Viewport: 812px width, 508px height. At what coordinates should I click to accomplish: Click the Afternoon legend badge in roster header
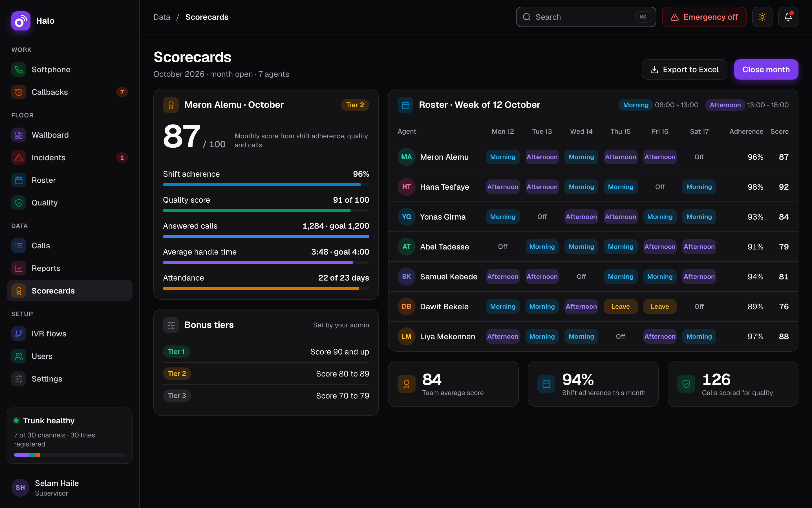tap(725, 105)
